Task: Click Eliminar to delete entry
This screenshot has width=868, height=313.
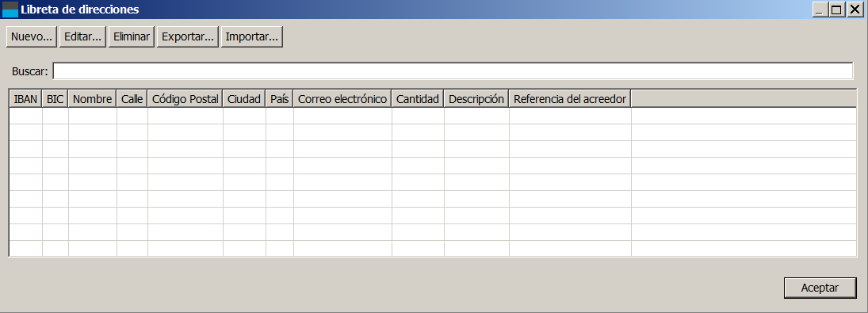Action: tap(132, 37)
